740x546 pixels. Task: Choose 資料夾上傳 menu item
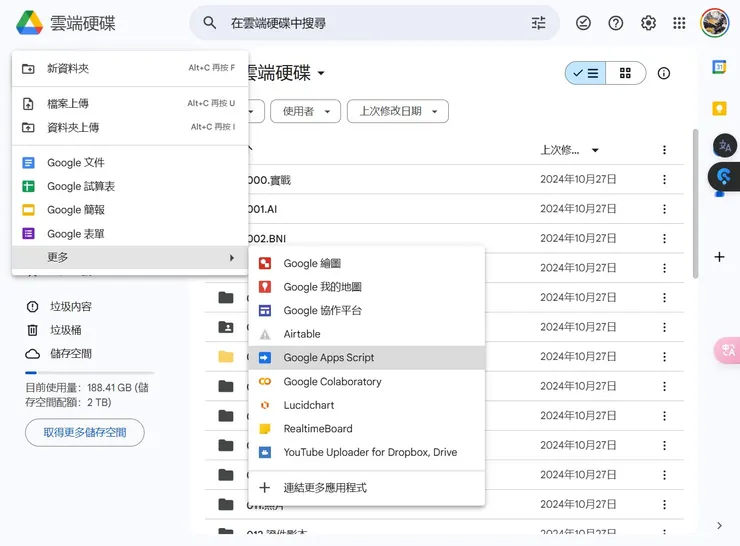(x=130, y=127)
